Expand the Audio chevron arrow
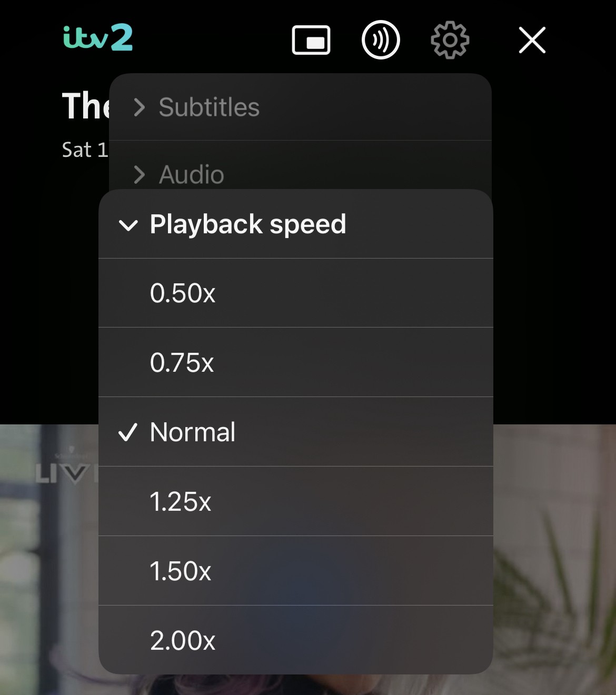The height and width of the screenshot is (695, 616). 139,175
